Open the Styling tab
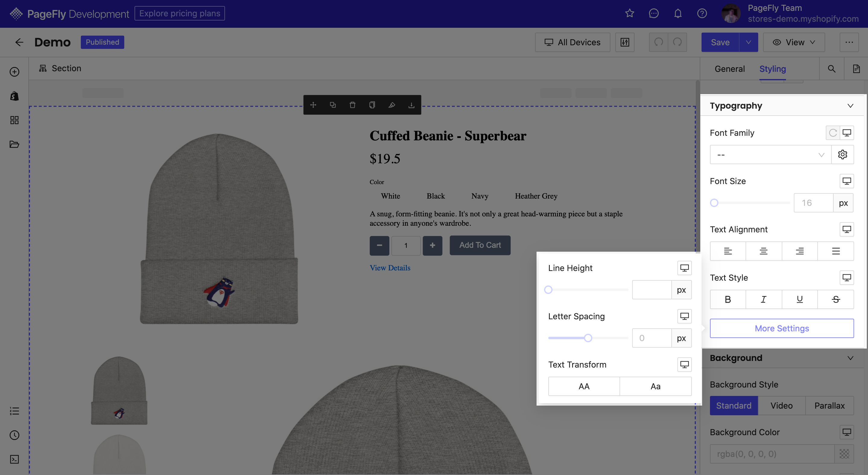868x475 pixels. (x=773, y=69)
